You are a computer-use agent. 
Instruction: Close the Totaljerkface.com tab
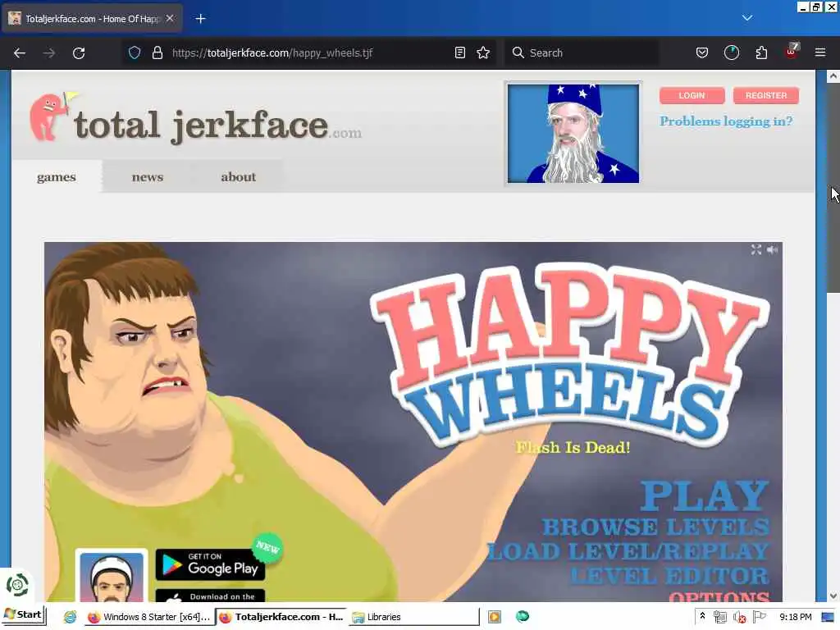170,18
